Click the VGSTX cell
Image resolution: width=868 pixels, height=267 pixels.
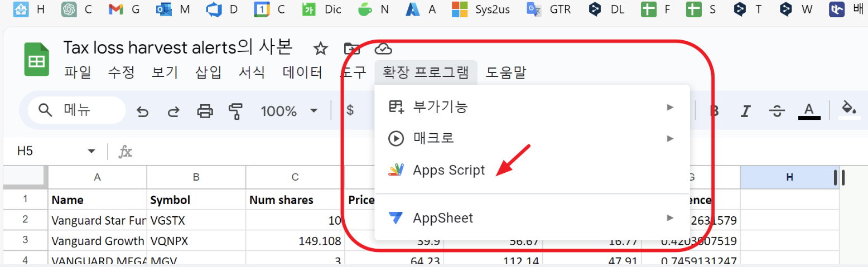196,220
